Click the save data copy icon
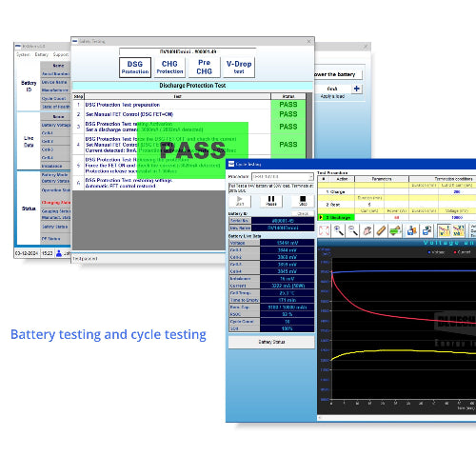The height and width of the screenshot is (476, 476). [426, 230]
